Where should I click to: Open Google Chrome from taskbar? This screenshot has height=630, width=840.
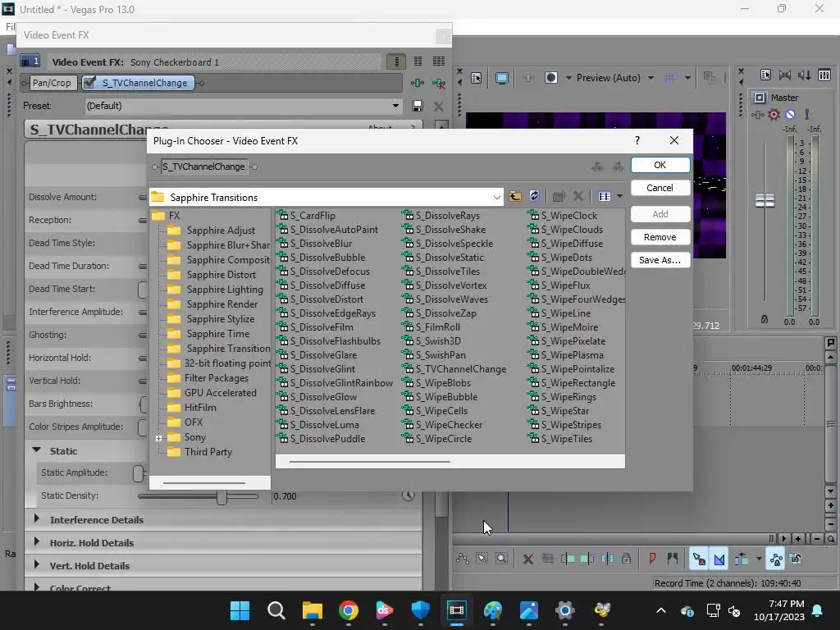pos(348,610)
